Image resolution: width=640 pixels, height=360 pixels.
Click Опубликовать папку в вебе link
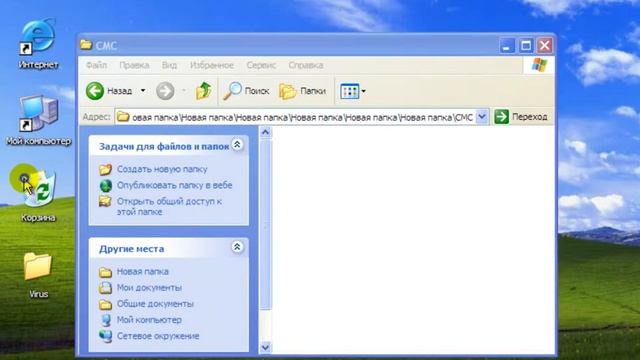point(175,185)
